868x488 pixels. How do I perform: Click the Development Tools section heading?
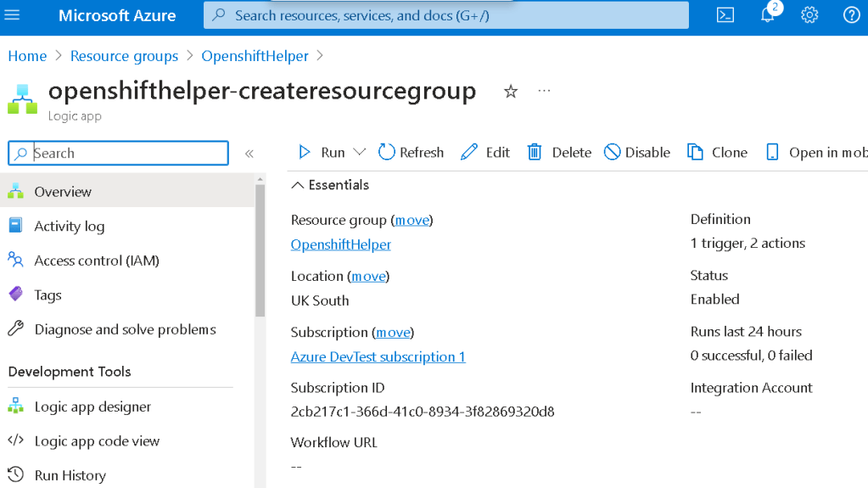[x=70, y=372]
